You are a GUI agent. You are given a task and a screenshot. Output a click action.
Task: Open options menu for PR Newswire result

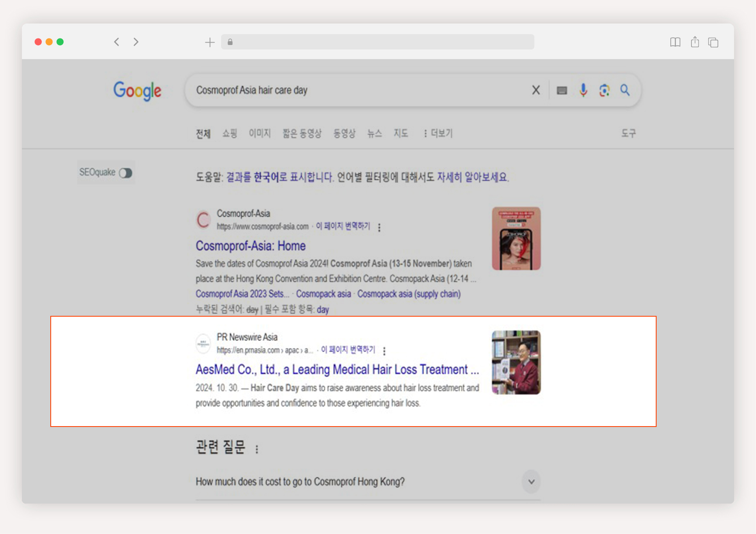(384, 351)
